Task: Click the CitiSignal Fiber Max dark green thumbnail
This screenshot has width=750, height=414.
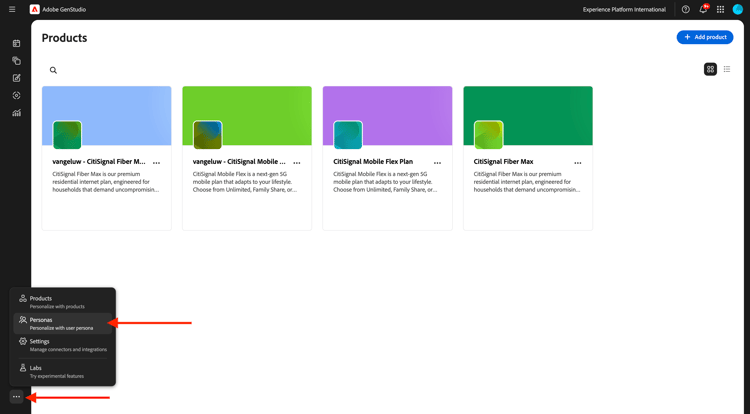Action: (x=528, y=116)
